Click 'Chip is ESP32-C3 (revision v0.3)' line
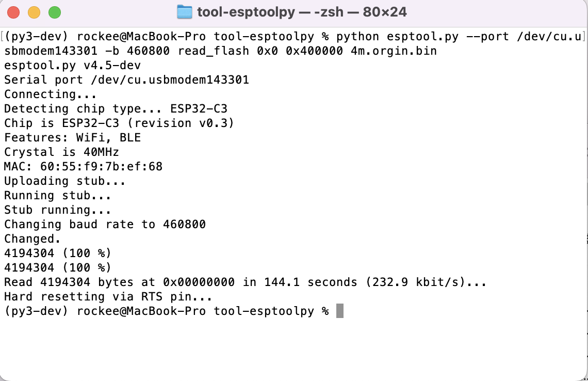 [x=119, y=123]
